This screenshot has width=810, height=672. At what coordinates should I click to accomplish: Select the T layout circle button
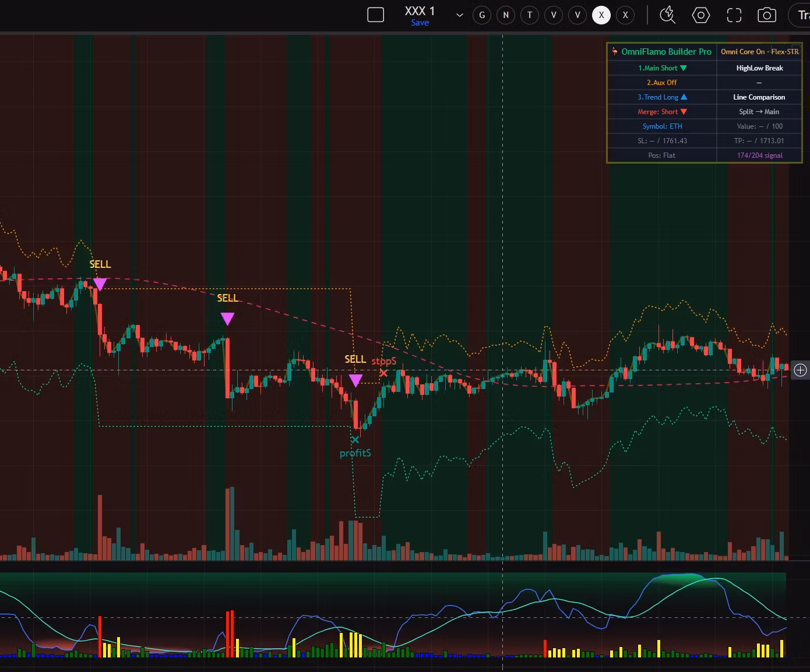point(530,15)
